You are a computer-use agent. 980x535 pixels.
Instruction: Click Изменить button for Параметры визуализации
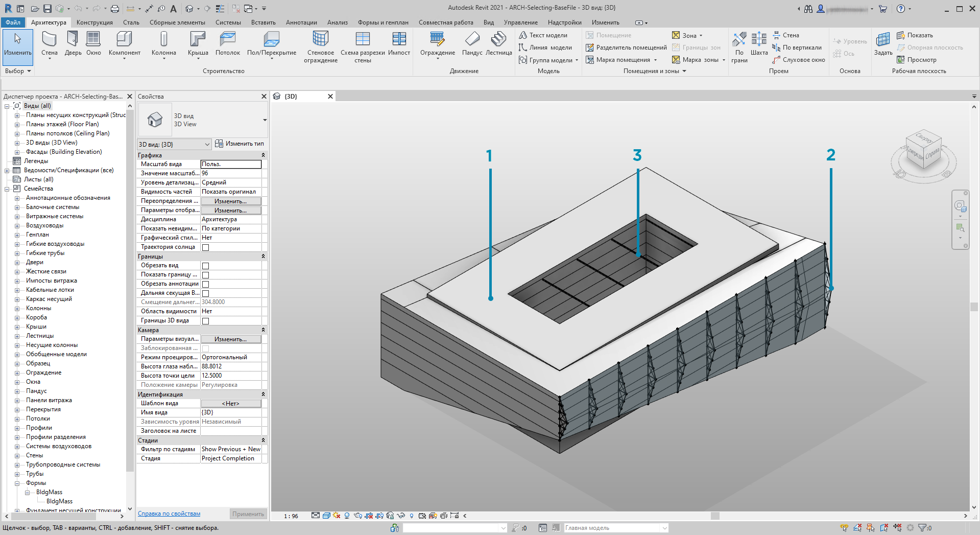pos(230,339)
